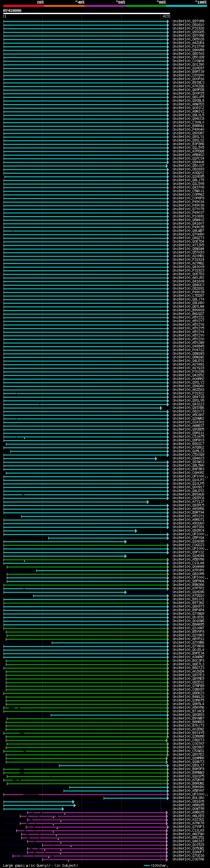Click the green alignment bar of UniRef100_C0GGZ3
Screen dimensions: 210x868
(86, 545)
